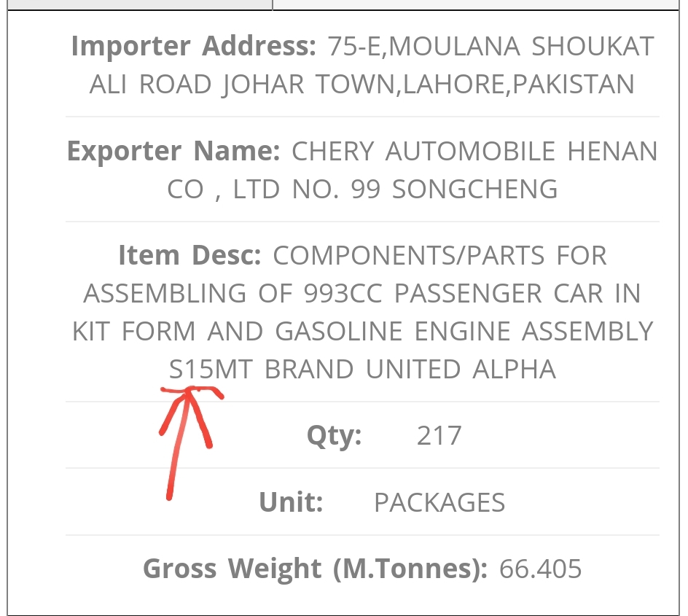This screenshot has width=688, height=616.
Task: Click the 'Item Desc:' label
Action: (x=189, y=255)
